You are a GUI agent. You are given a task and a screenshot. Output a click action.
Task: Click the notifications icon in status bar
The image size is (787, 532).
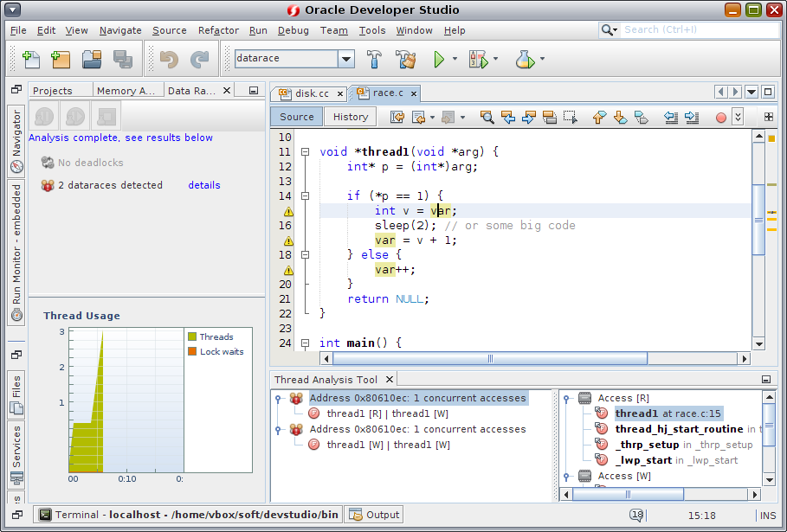point(637,515)
